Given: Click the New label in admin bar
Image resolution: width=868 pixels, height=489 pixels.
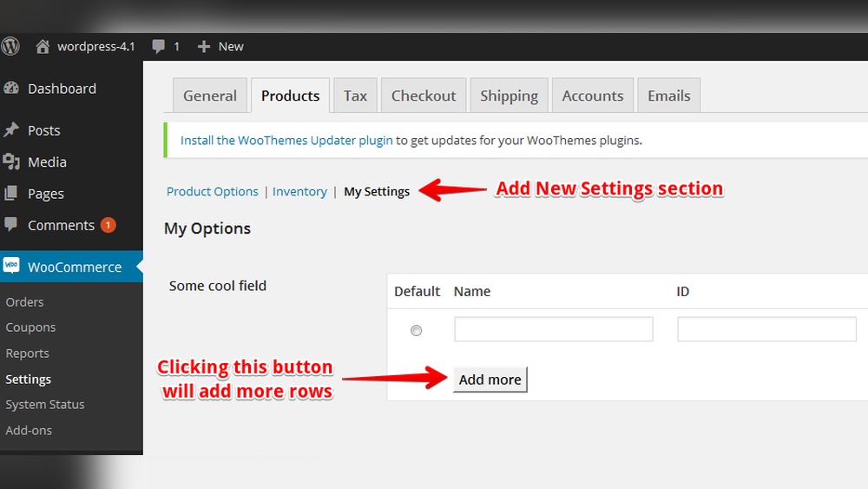Looking at the screenshot, I should pos(231,47).
